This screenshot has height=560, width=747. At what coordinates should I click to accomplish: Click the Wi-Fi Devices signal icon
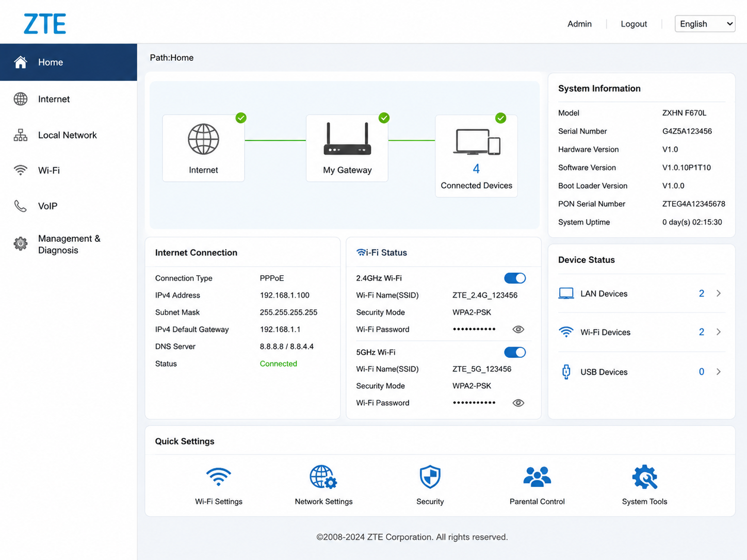[x=566, y=332]
